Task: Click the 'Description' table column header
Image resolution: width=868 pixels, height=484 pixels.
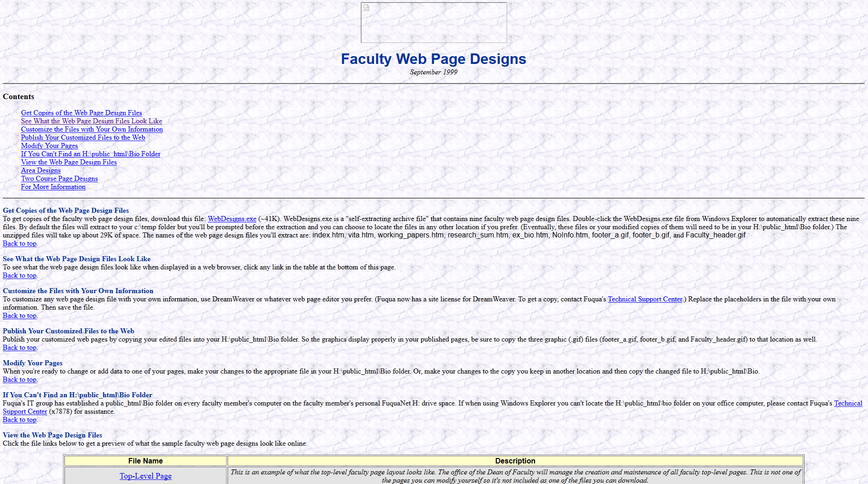Action: [515, 461]
